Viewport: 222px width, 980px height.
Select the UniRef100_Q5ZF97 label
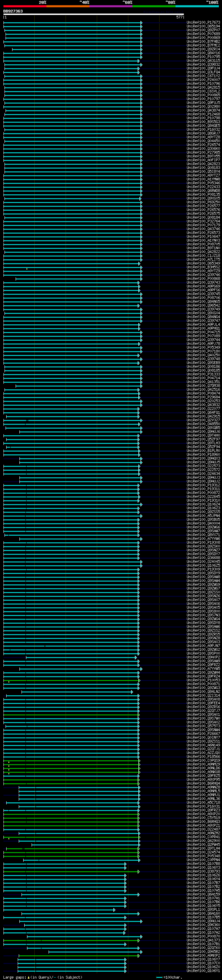coord(203,439)
